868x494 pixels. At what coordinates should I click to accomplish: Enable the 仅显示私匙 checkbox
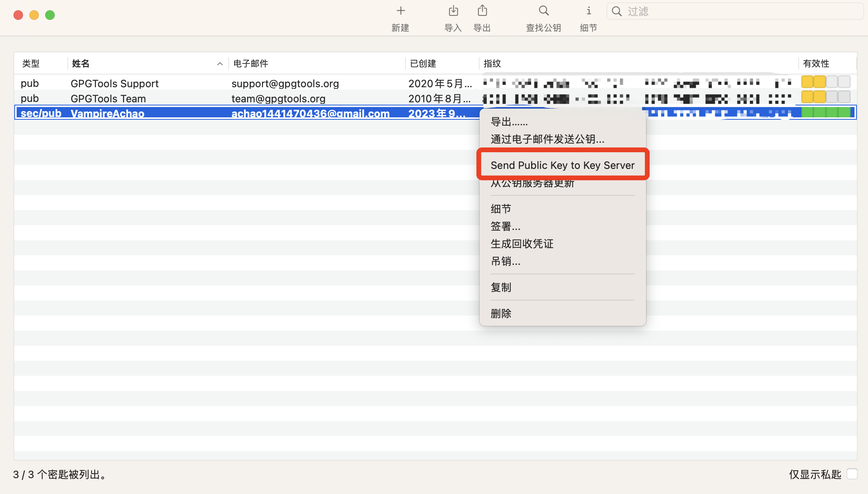coord(851,474)
